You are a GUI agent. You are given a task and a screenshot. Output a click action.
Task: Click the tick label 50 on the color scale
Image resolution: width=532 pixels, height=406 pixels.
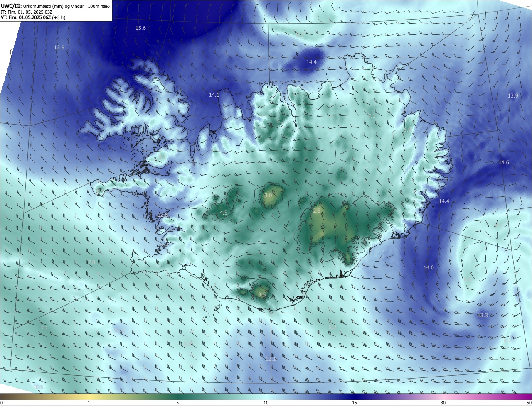tap(529, 403)
